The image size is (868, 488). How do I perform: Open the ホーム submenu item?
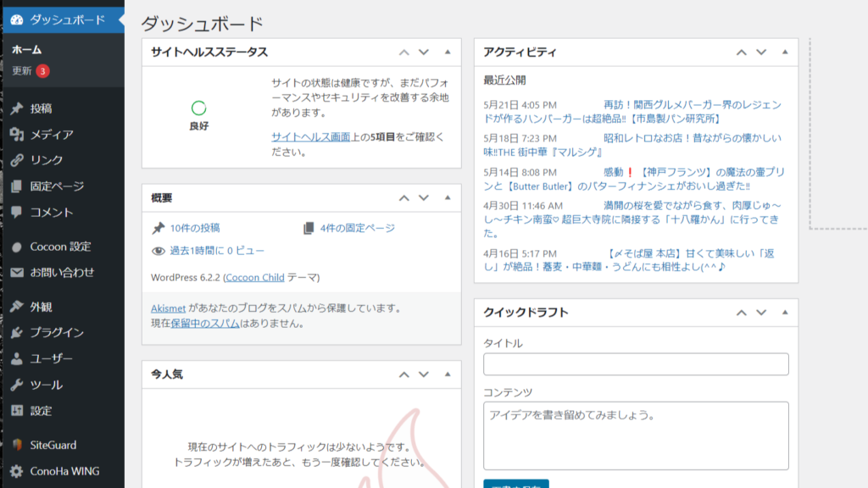pos(26,50)
